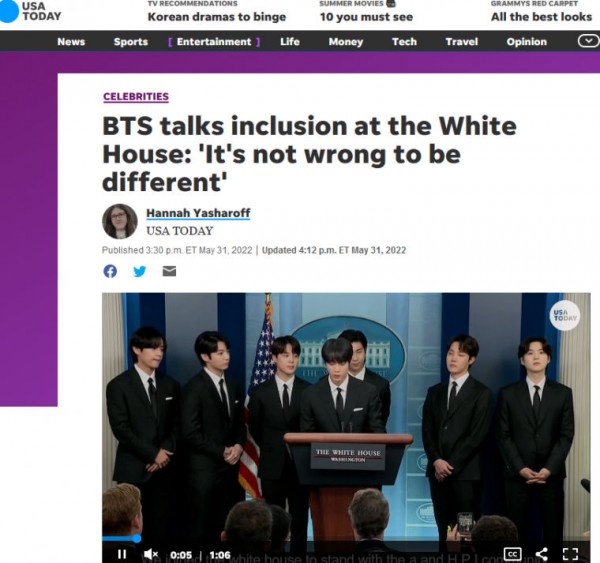Expand the more sections dropdown arrow
The image size is (600, 563).
click(589, 41)
